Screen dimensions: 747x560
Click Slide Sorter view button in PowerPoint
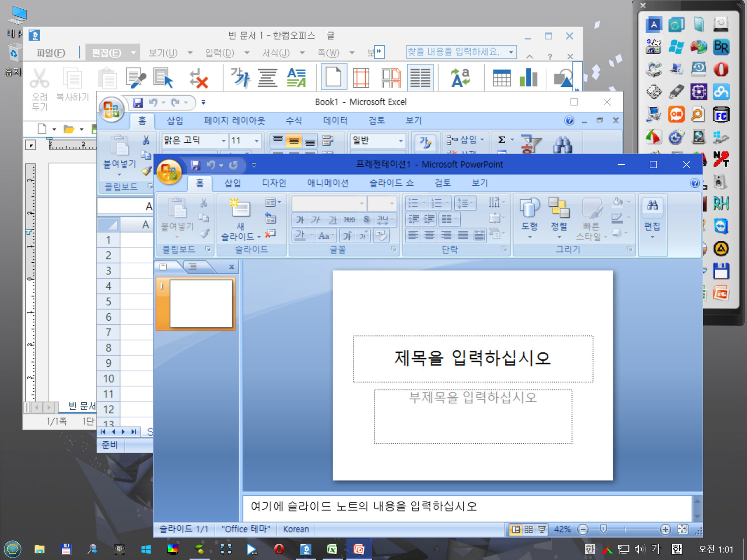coord(529,529)
